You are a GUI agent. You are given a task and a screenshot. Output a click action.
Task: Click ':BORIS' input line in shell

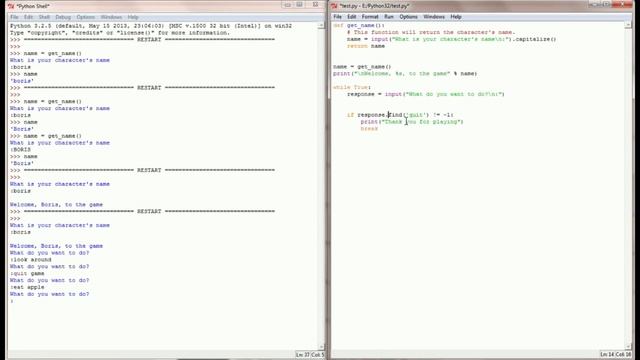coord(20,150)
